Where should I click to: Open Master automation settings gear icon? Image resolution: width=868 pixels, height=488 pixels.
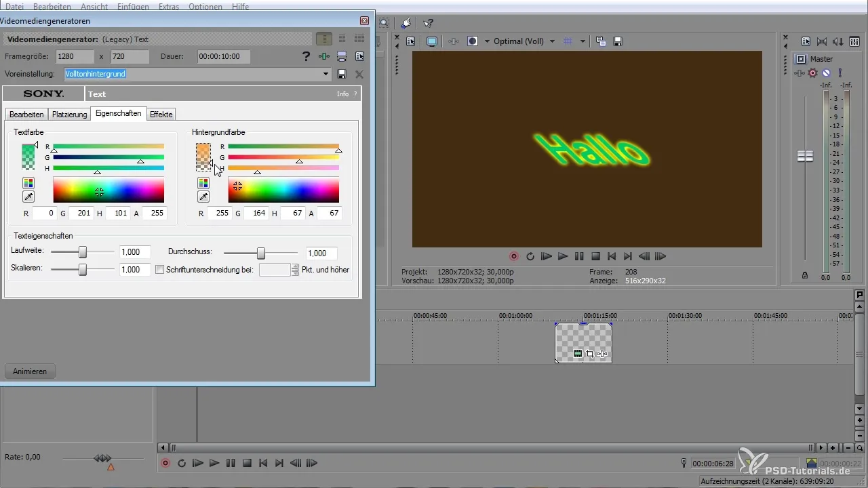tap(813, 73)
